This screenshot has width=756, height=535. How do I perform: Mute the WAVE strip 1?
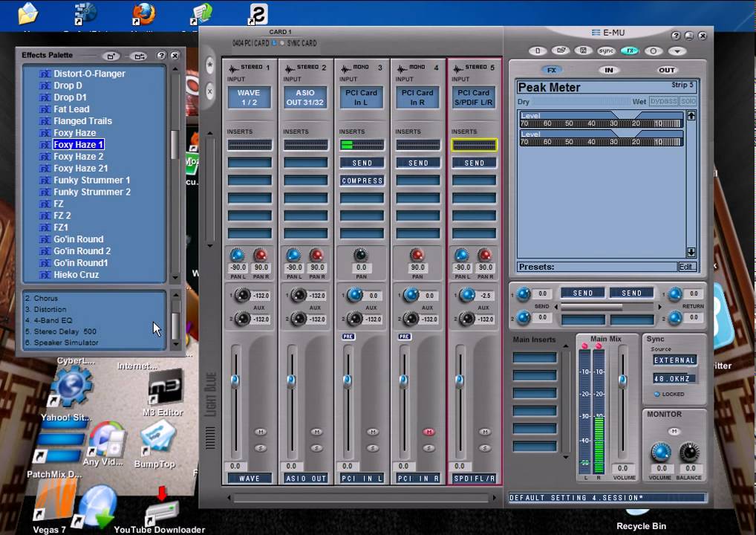[x=261, y=432]
